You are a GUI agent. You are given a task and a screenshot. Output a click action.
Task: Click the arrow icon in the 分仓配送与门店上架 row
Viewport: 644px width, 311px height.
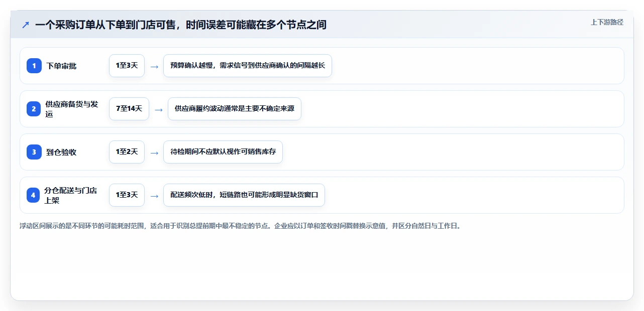pos(154,196)
